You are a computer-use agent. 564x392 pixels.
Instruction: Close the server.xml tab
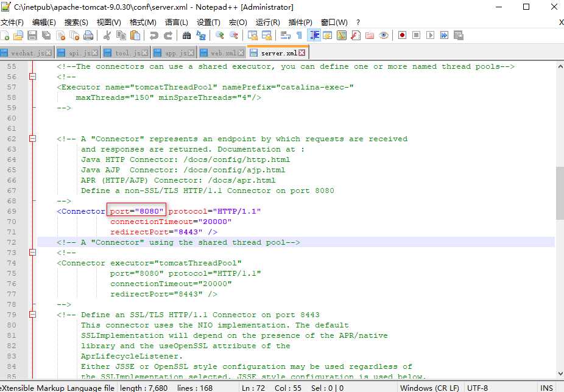[301, 52]
